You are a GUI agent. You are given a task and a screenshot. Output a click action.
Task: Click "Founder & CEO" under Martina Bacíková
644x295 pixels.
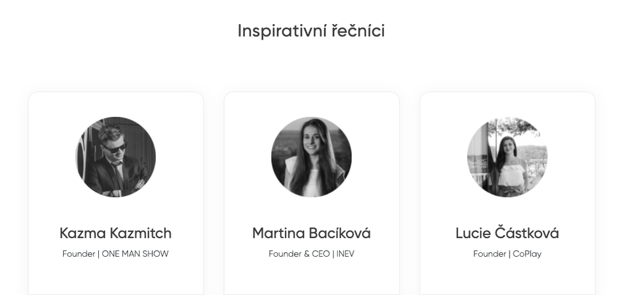(299, 254)
